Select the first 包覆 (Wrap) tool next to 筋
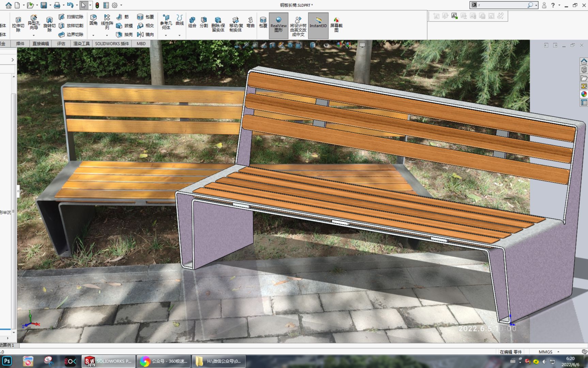 145,17
